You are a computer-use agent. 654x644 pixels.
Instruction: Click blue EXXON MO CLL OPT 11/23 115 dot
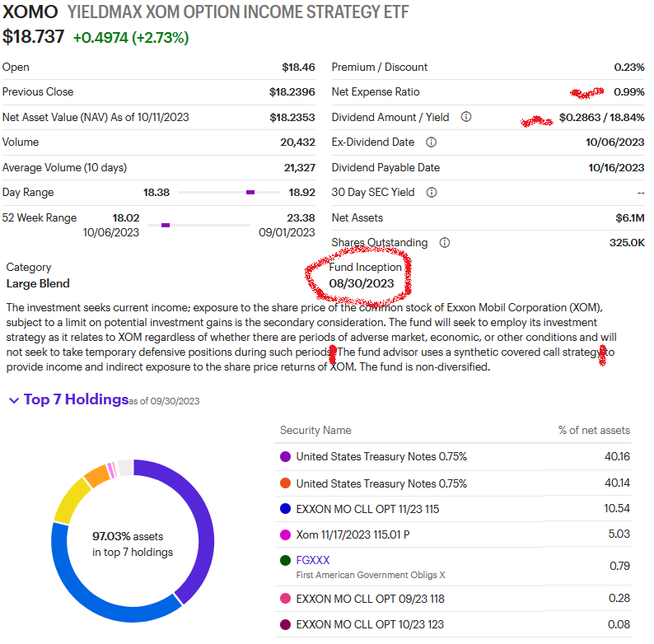285,509
